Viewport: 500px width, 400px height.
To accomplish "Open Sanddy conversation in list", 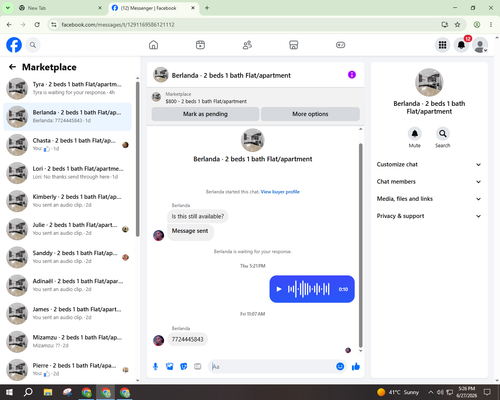I will click(x=67, y=257).
